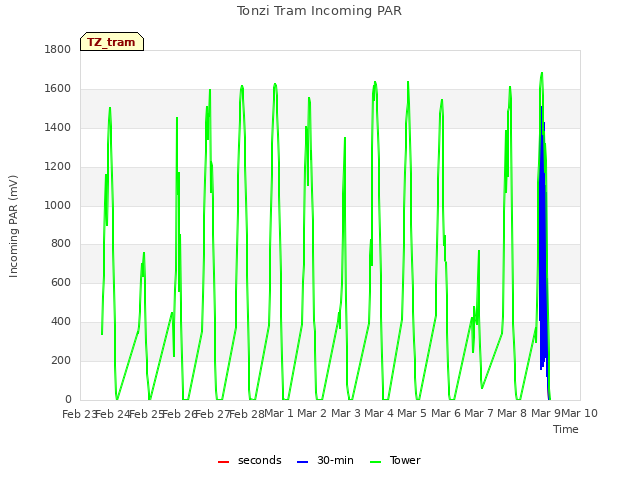The image size is (640, 480).
Task: Select the blue 30-min legend swatch
Action: 302,462
